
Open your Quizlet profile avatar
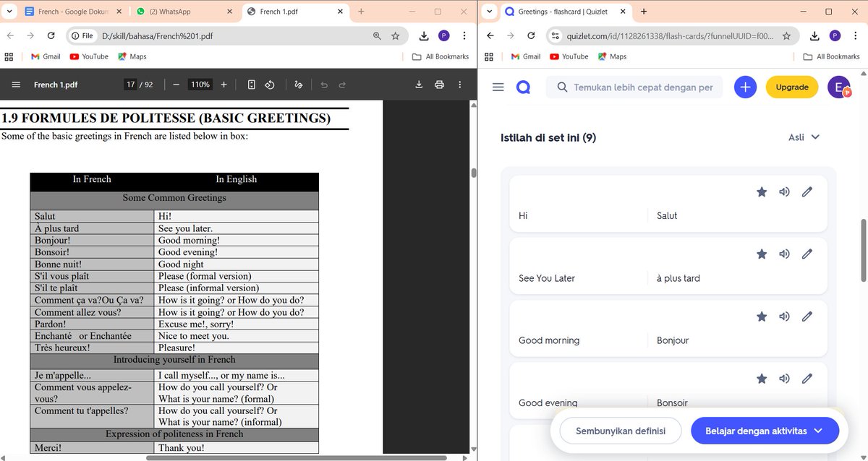click(838, 87)
